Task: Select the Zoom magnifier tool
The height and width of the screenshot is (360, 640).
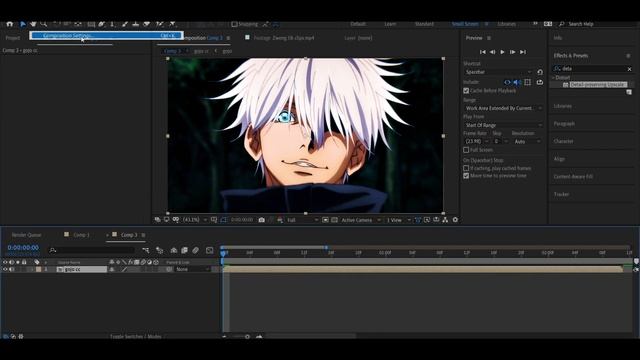Action: point(44,24)
